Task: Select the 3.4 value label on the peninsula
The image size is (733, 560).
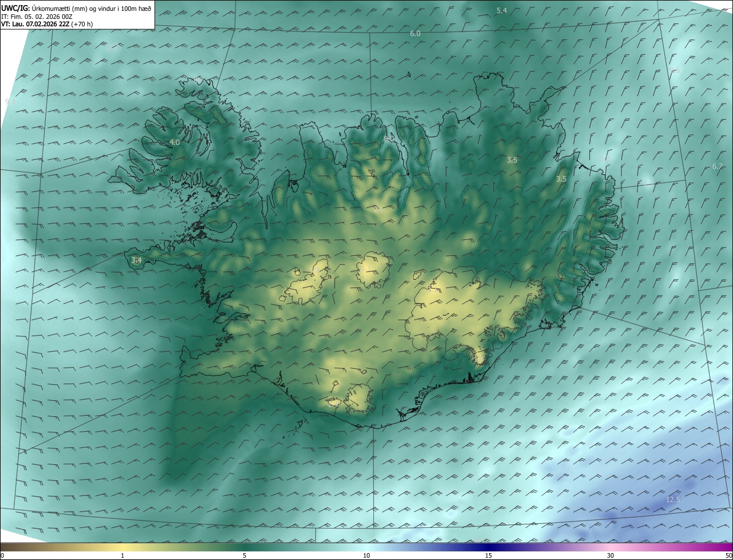Action: click(x=136, y=261)
